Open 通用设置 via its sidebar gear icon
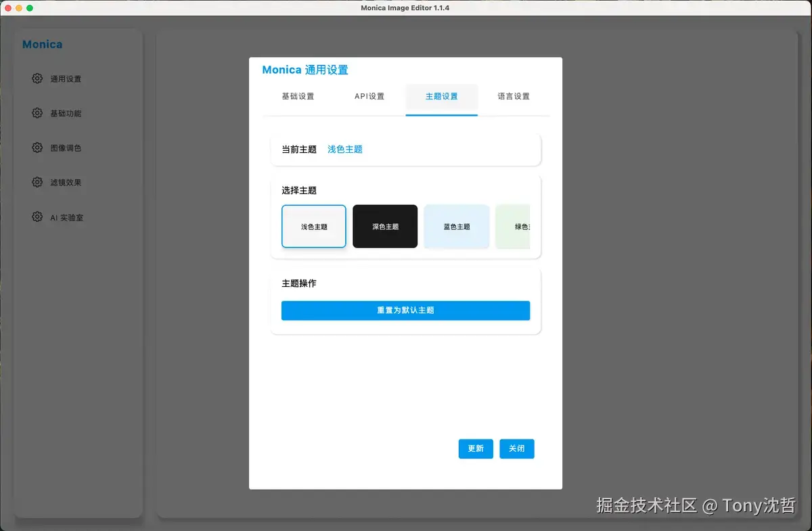812x531 pixels. [37, 78]
